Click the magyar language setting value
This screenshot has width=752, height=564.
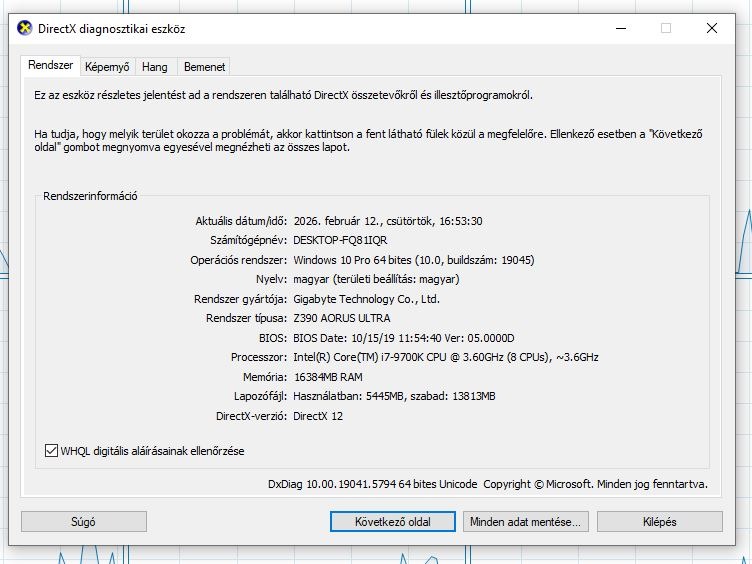pos(376,279)
